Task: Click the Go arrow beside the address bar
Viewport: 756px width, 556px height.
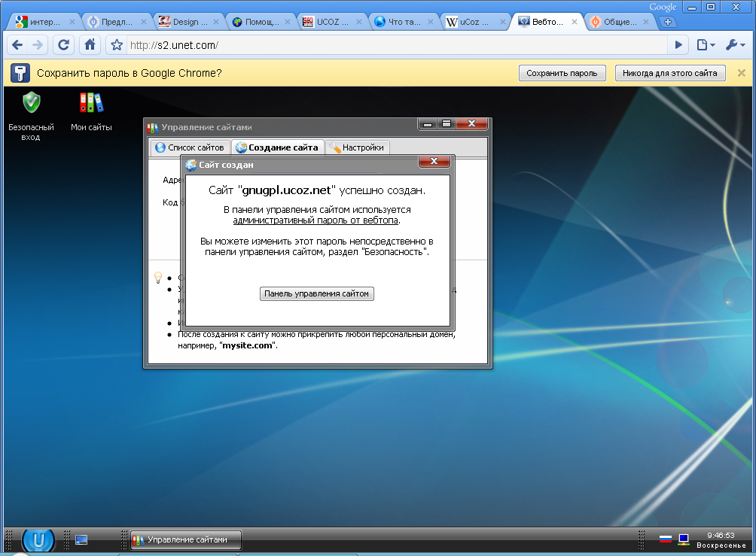Action: point(678,45)
